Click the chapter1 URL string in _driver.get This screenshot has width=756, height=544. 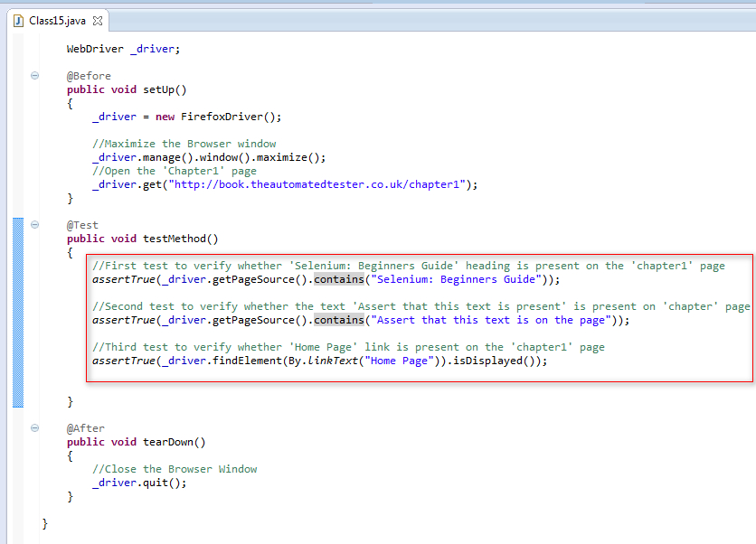tap(317, 184)
